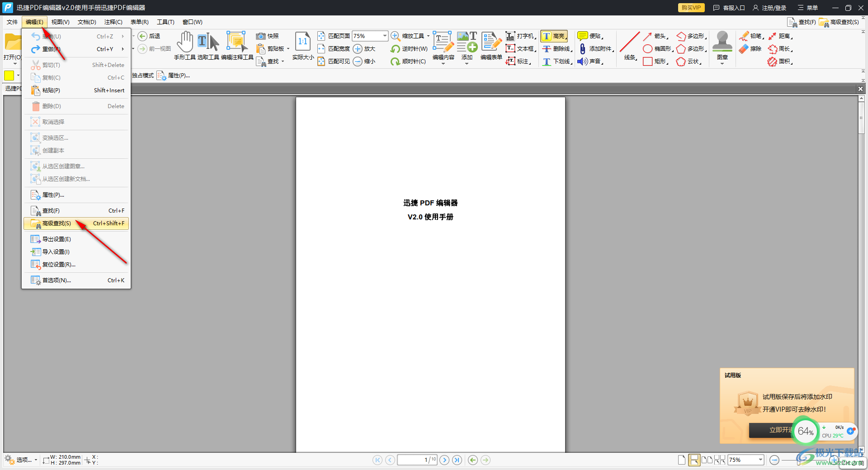Select the area measuring tool (面积)
Image resolution: width=868 pixels, height=470 pixels.
click(780, 61)
